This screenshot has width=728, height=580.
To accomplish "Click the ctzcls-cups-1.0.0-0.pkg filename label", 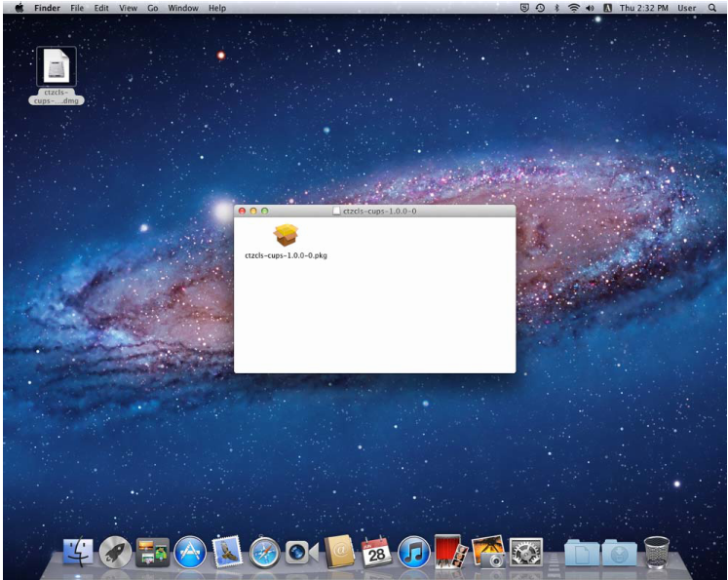I will point(286,255).
